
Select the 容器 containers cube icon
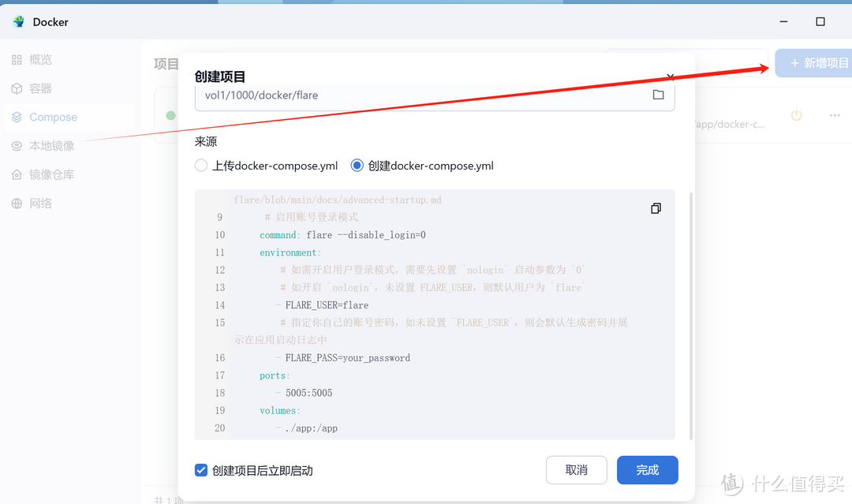[17, 88]
